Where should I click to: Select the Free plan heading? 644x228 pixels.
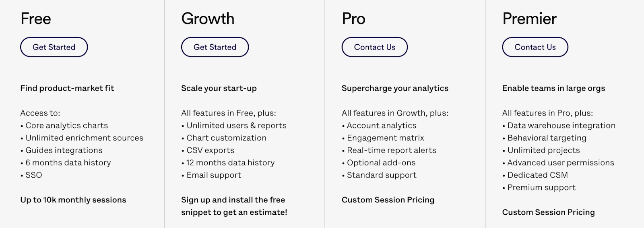36,19
